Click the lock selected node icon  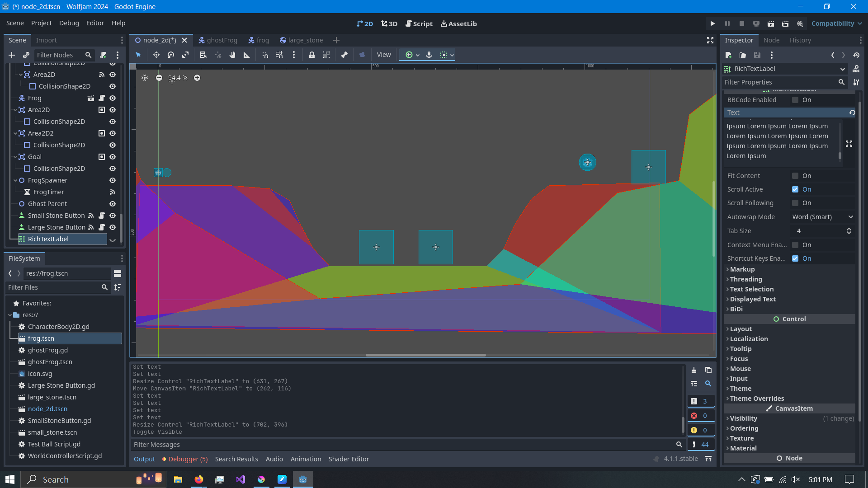311,55
